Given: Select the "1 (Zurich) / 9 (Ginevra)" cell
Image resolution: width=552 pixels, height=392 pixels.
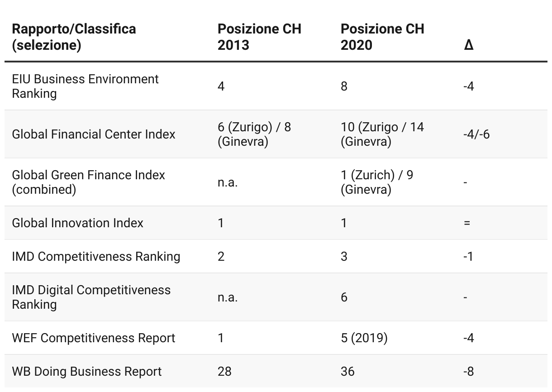Looking at the screenshot, I should coord(377,182).
